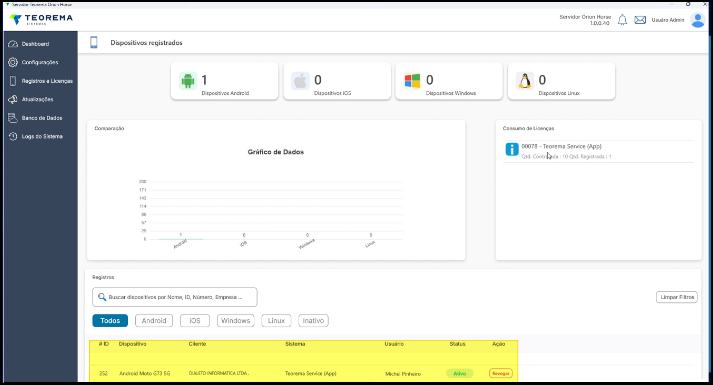The height and width of the screenshot is (385, 713).
Task: Click the user avatar icon
Action: (x=697, y=20)
